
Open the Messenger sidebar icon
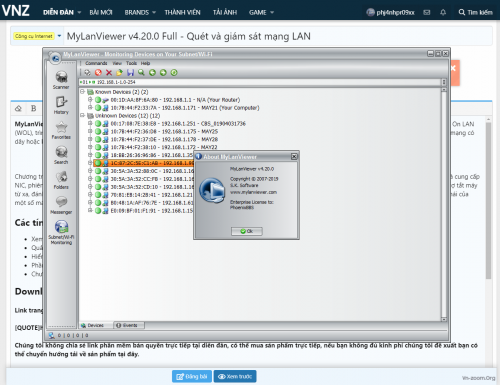pyautogui.click(x=61, y=205)
